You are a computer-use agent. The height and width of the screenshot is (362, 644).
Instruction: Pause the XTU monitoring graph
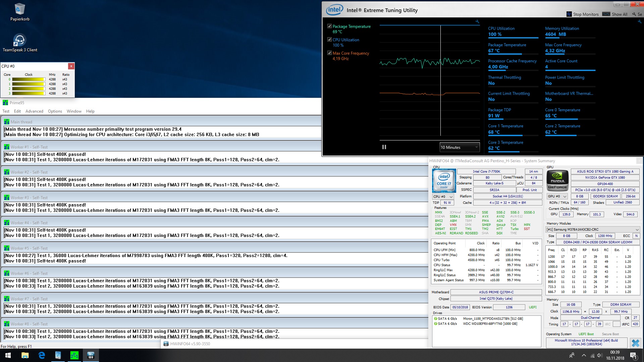(384, 147)
